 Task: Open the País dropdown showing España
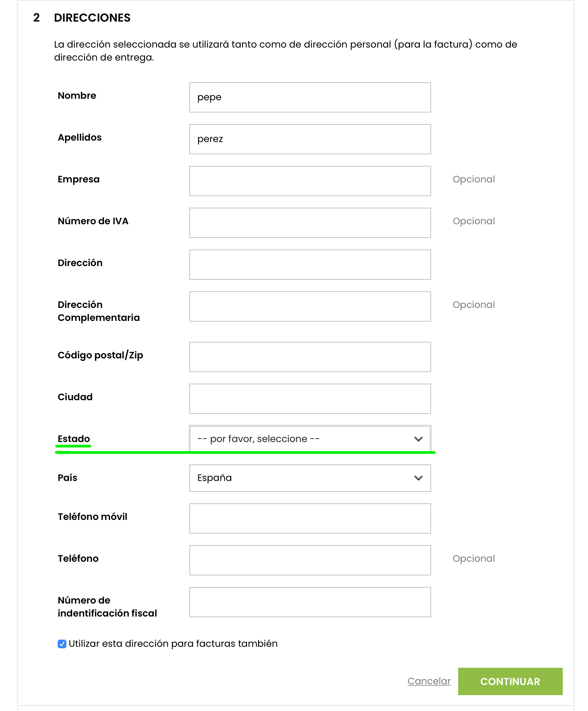[310, 478]
